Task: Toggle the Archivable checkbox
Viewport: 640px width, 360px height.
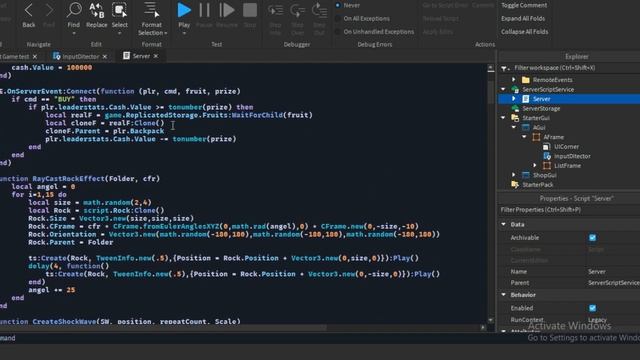Action: click(592, 238)
